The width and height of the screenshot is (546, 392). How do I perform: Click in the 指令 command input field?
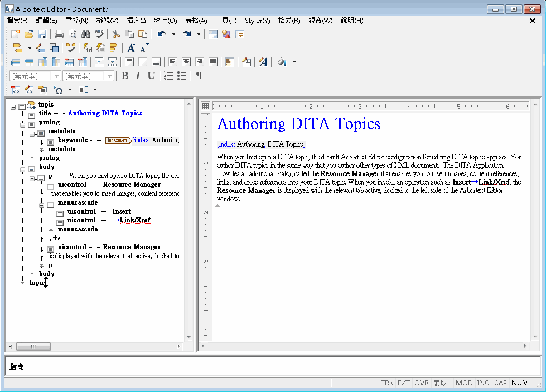(x=273, y=366)
